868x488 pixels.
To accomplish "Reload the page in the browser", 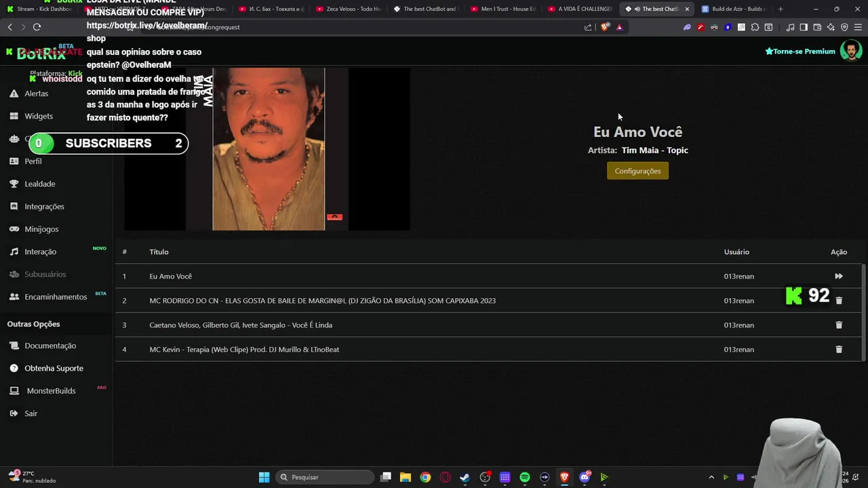I will pos(37,27).
